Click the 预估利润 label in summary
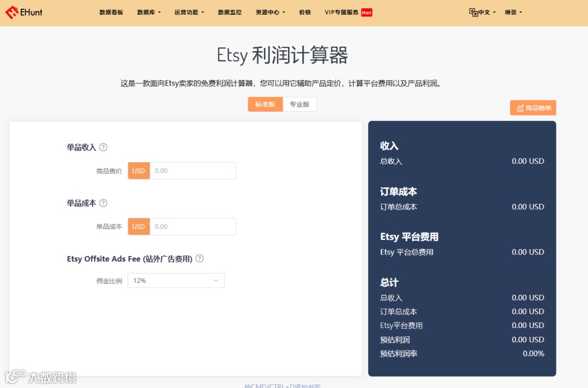Screen dimensions: 588x388 coord(395,340)
